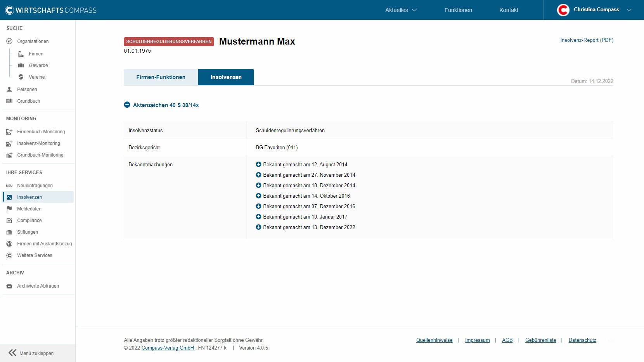Open the Impressum footer link
644x362 pixels.
coord(477,340)
